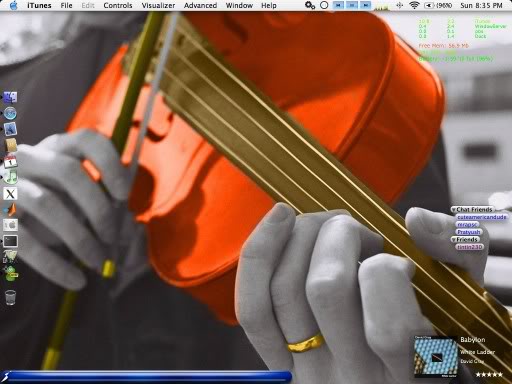This screenshot has width=512, height=384.
Task: Open the iTunes application menu
Action: click(39, 5)
